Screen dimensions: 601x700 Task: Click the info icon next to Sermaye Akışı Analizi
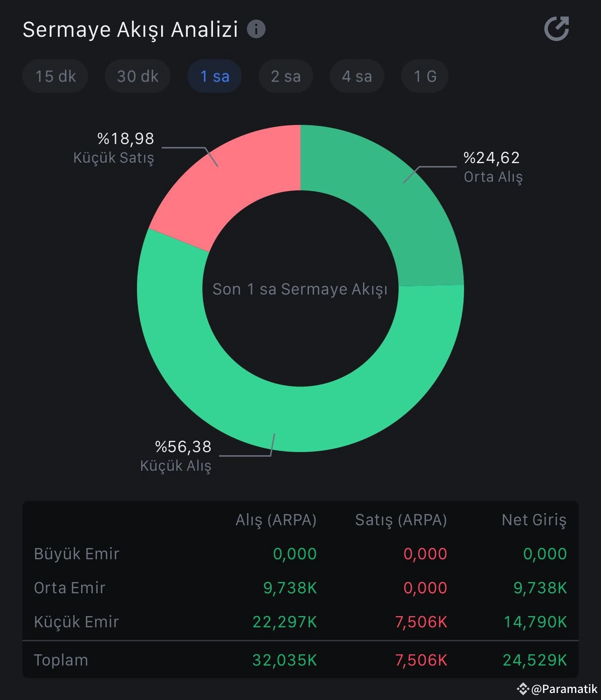[x=256, y=29]
